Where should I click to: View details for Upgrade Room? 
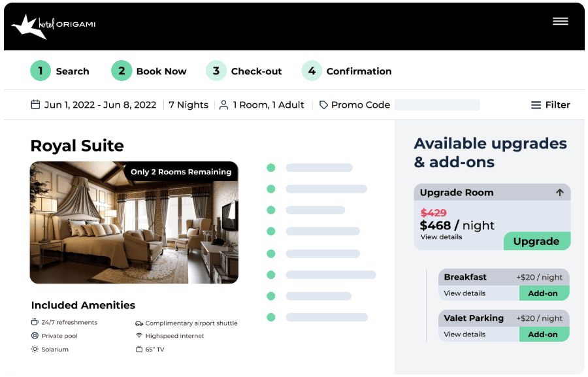(x=442, y=237)
